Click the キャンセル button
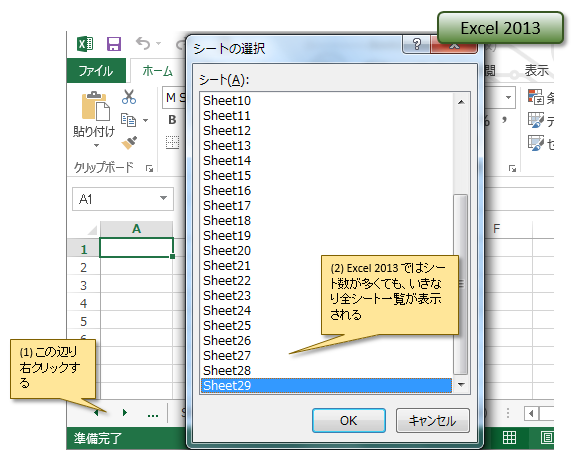This screenshot has width=577, height=457. click(432, 421)
